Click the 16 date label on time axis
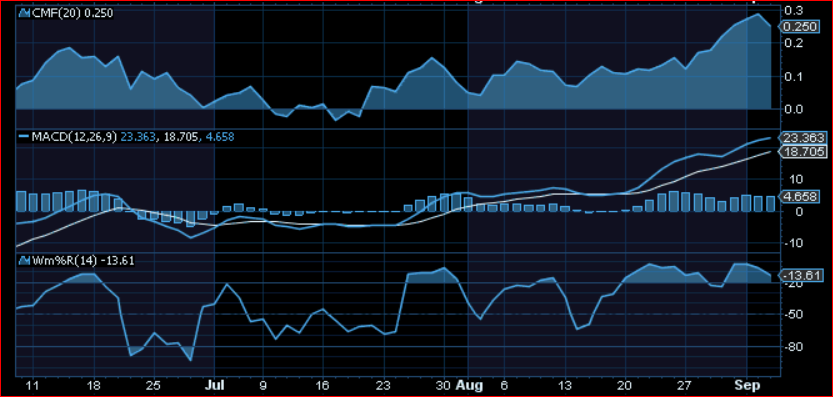Viewport: 833px width, 397px height. 322,384
